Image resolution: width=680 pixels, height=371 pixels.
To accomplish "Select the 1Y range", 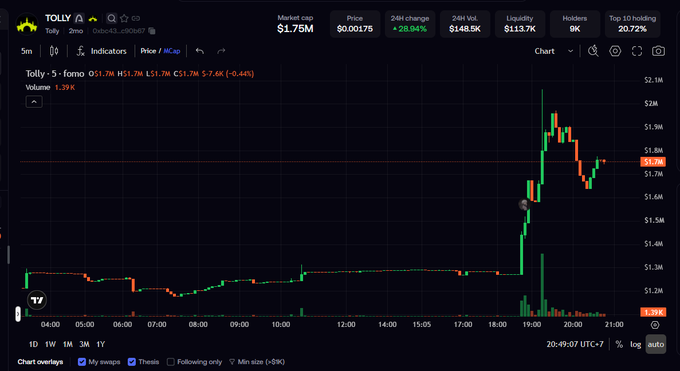I will (x=101, y=344).
